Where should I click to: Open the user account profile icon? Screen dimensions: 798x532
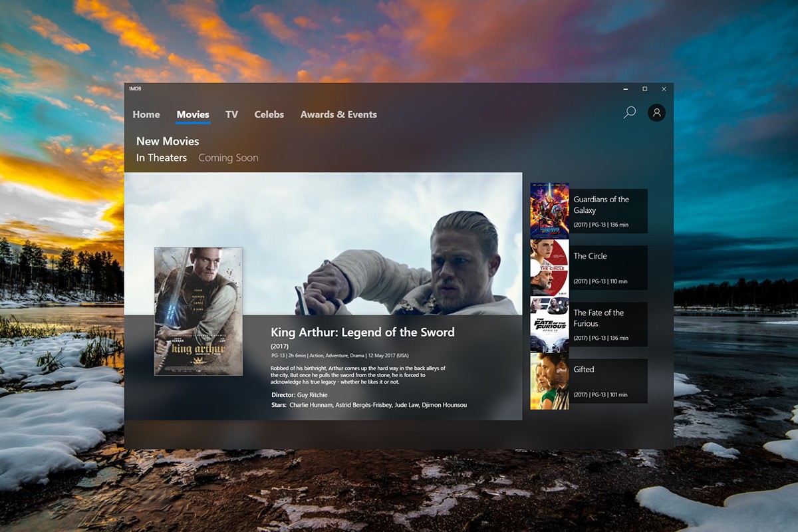tap(656, 113)
